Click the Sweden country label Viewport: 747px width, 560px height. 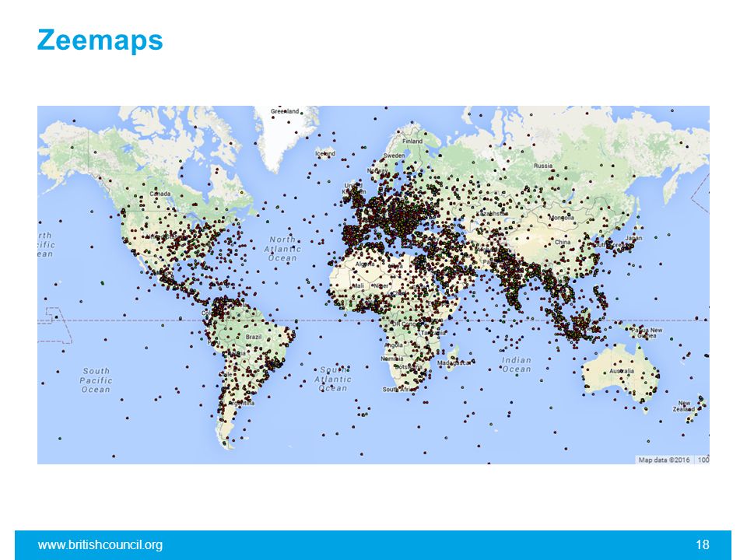395,156
